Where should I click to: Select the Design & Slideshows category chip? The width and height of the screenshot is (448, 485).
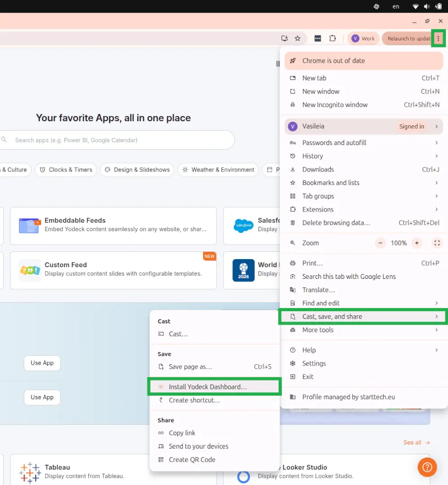click(137, 170)
